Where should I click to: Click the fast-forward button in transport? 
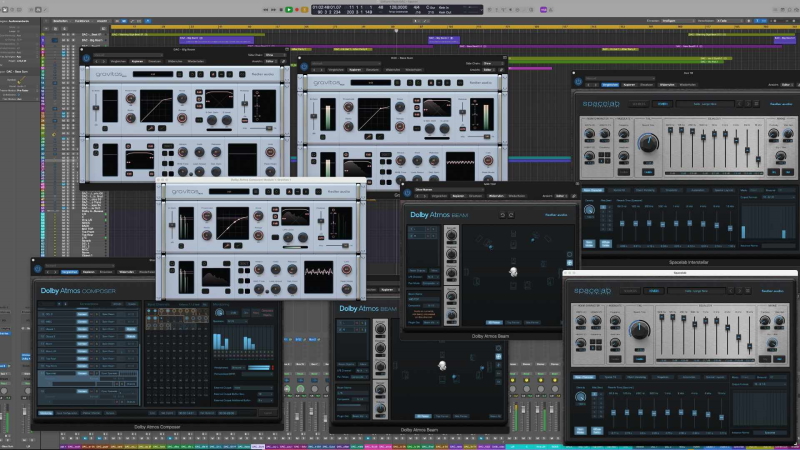point(273,10)
